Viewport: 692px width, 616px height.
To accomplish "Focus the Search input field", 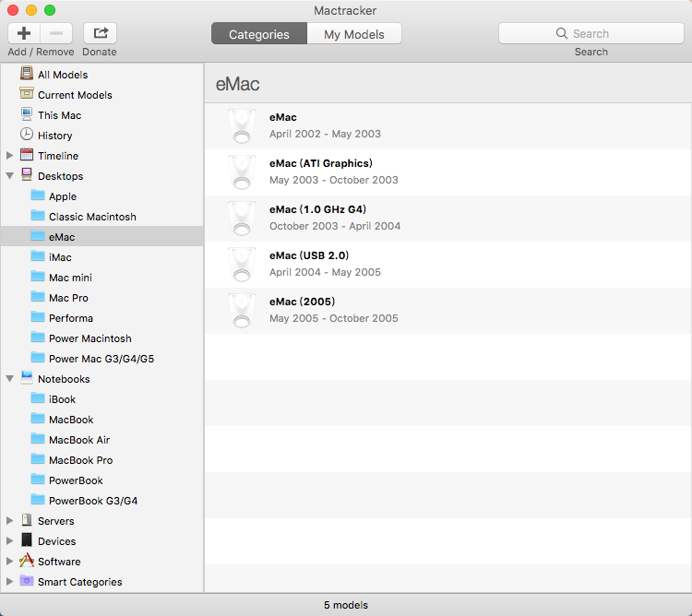I will [591, 33].
